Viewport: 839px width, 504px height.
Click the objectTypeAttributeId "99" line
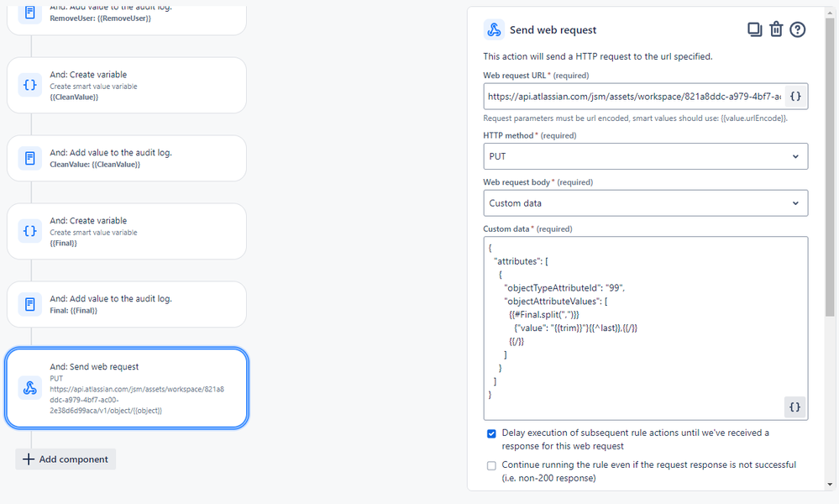(564, 288)
